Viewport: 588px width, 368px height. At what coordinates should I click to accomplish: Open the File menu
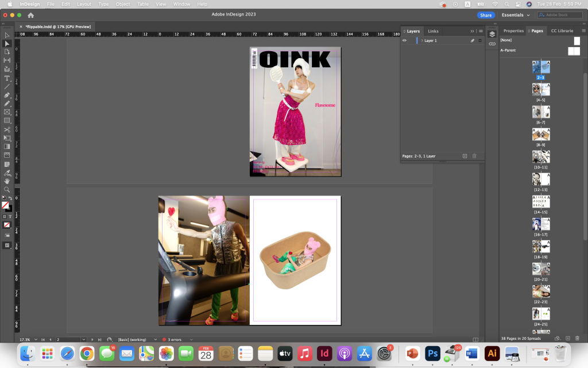(51, 4)
